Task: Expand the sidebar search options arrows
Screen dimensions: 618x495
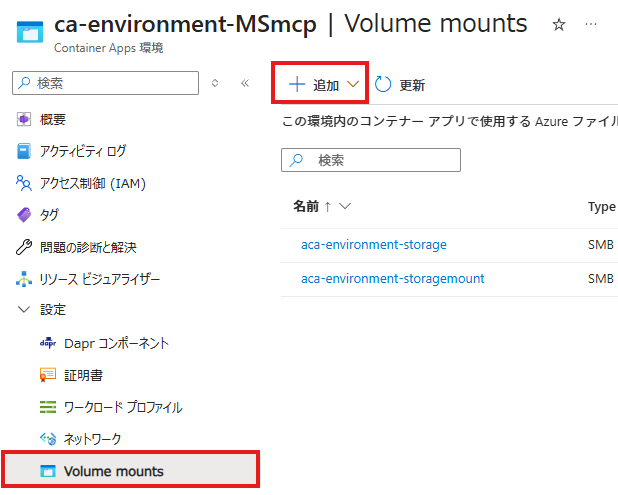Action: coord(215,83)
